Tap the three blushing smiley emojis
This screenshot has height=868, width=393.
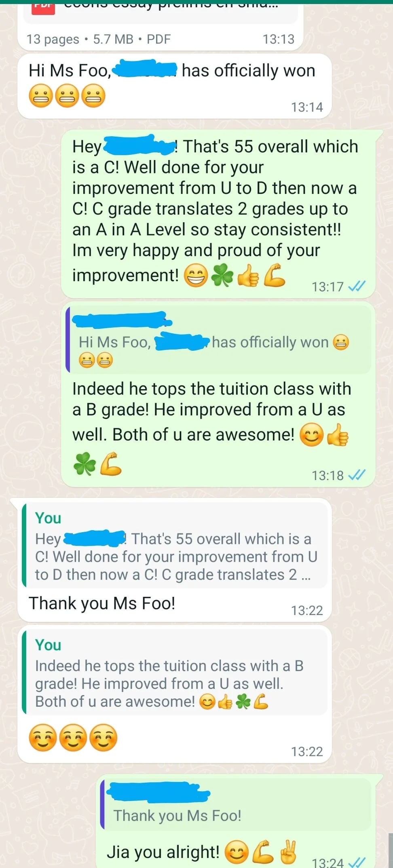tap(73, 737)
